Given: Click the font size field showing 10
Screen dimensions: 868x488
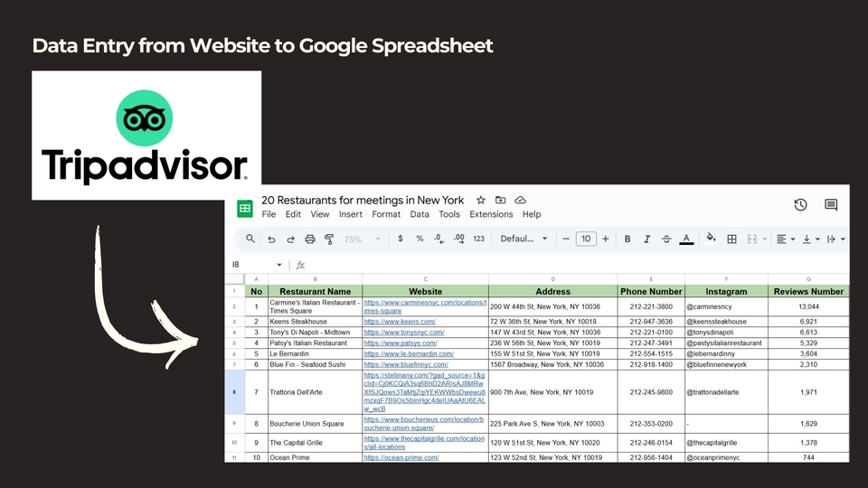Looking at the screenshot, I should [586, 239].
